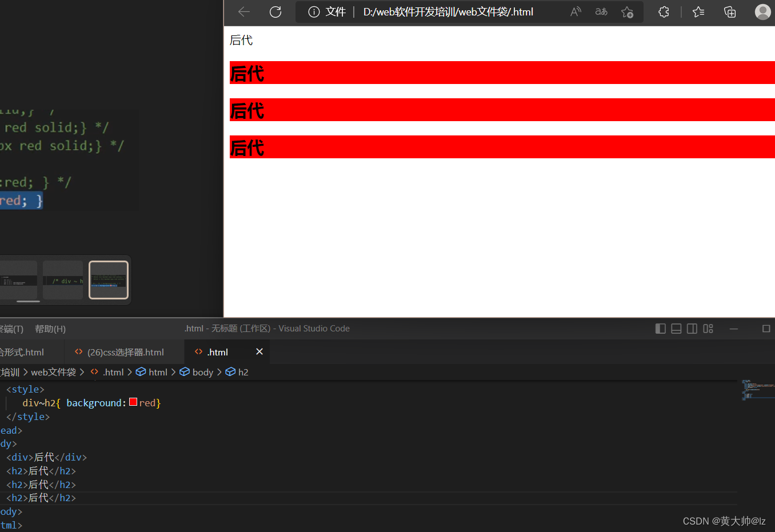Switch to the 形式.html tab
Image resolution: width=775 pixels, height=532 pixels.
31,352
